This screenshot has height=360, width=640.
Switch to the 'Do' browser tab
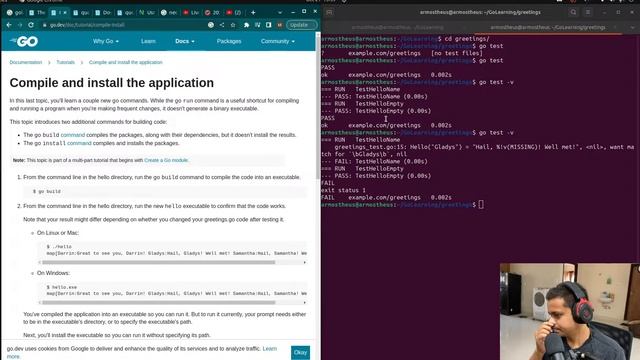click(103, 13)
